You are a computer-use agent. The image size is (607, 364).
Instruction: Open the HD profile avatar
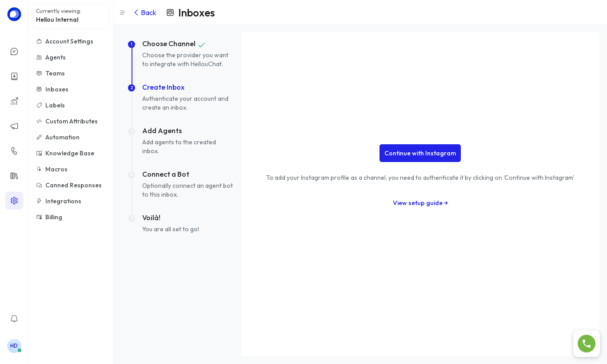tap(14, 346)
